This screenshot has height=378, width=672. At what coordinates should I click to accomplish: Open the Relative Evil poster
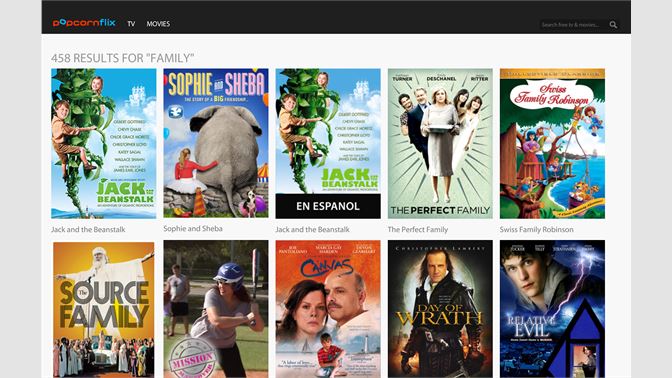pyautogui.click(x=552, y=309)
